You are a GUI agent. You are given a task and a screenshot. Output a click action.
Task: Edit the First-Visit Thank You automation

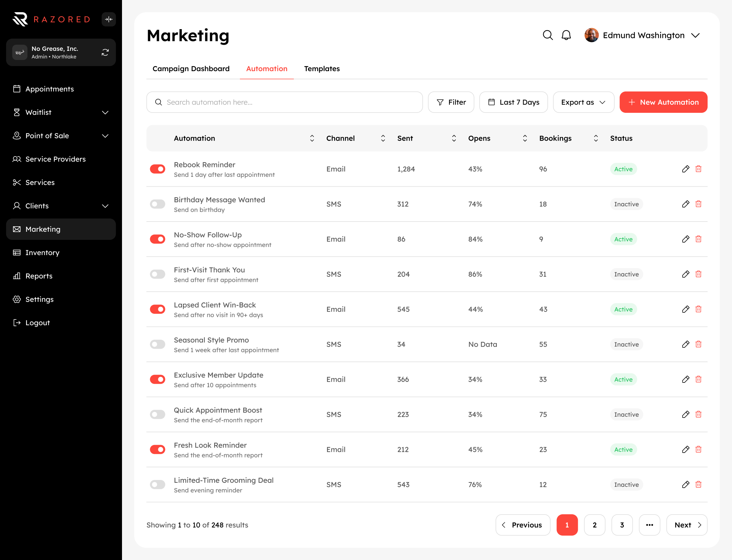[686, 274]
